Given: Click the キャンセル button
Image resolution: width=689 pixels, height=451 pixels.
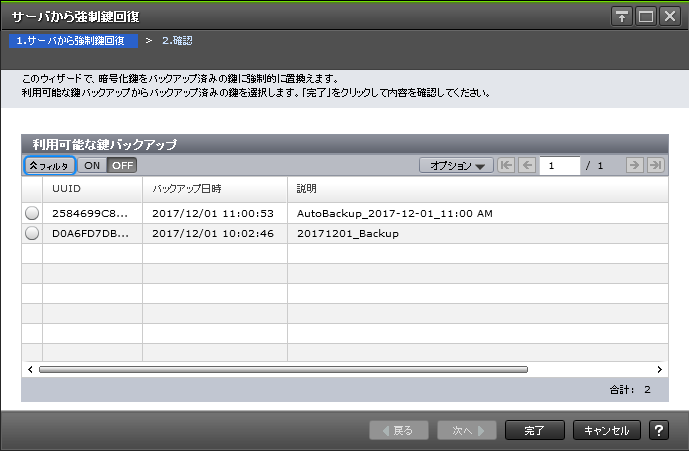Looking at the screenshot, I should pyautogui.click(x=607, y=430).
